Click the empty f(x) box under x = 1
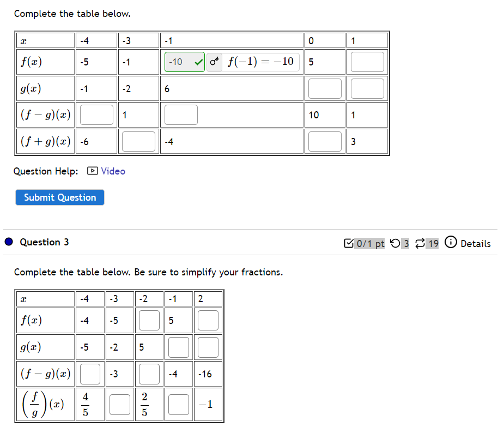This screenshot has height=433, width=504. pos(367,62)
